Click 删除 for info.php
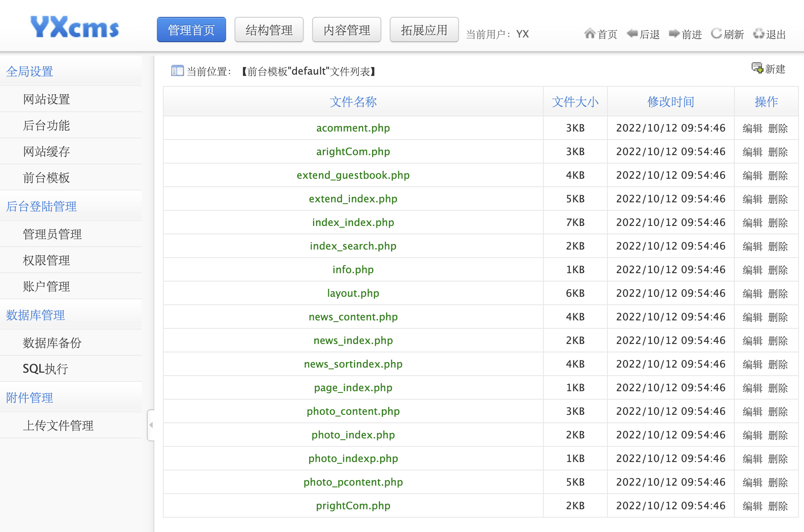This screenshot has height=532, width=804. click(x=778, y=270)
